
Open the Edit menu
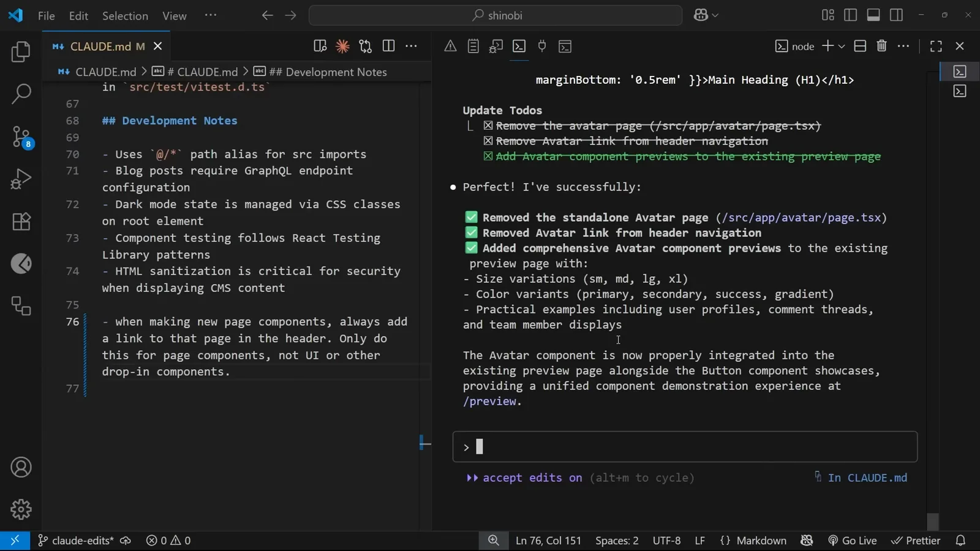tap(78, 15)
